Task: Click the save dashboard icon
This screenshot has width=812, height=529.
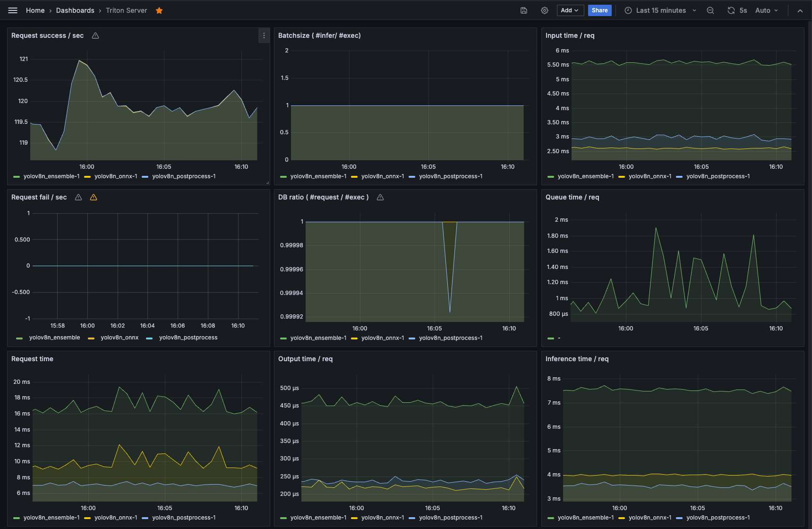Action: 524,10
